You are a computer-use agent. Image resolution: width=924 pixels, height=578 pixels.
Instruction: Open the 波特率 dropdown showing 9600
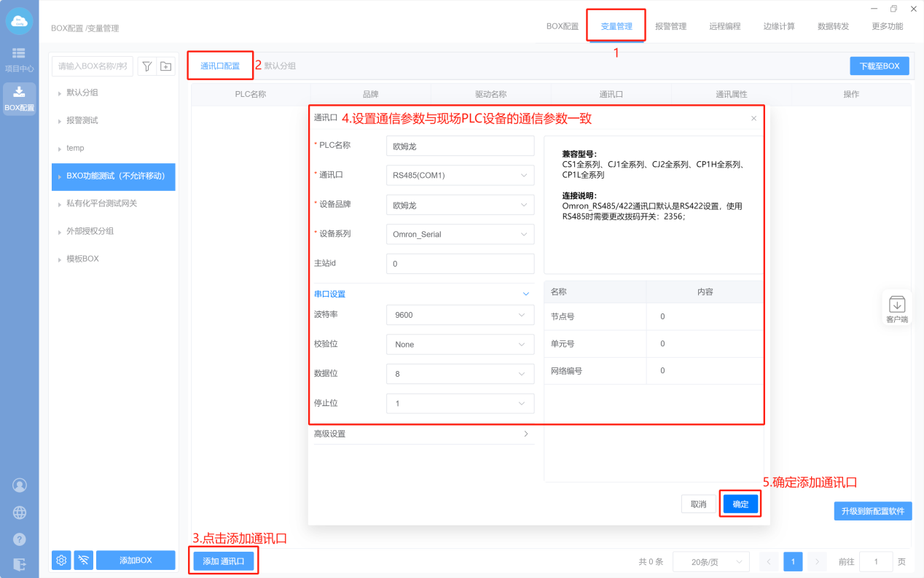[x=460, y=315]
